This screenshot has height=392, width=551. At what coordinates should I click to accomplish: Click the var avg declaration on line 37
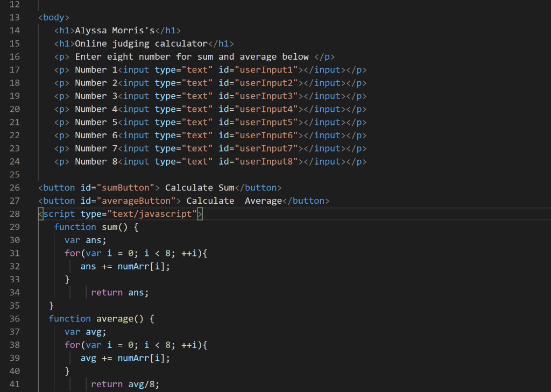pyautogui.click(x=85, y=331)
